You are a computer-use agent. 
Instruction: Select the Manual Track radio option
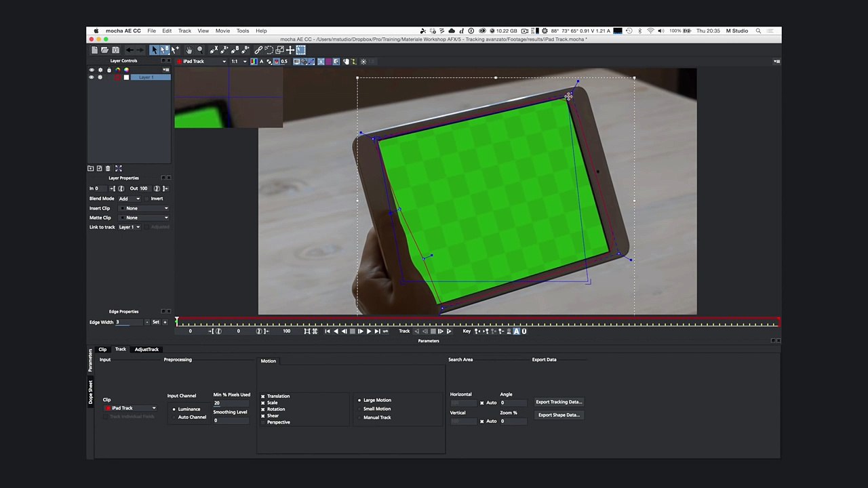click(x=359, y=418)
